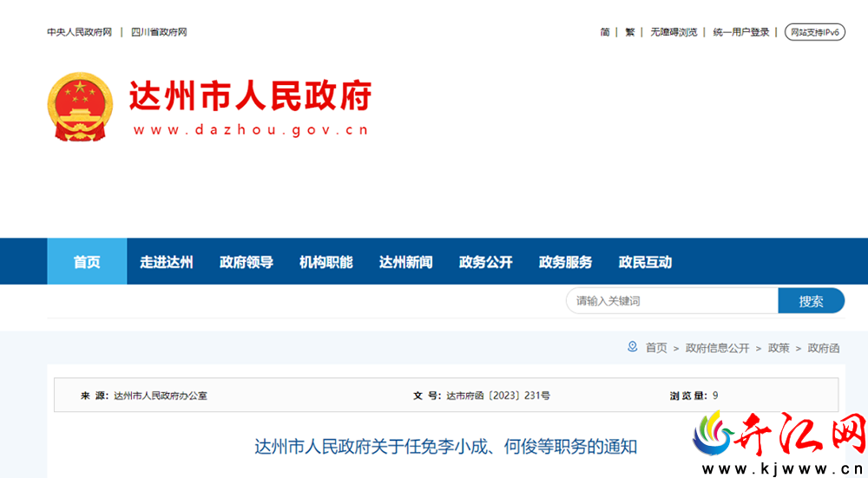Image resolution: width=868 pixels, height=478 pixels.
Task: Switch to simplified Chinese with 简
Action: (605, 32)
